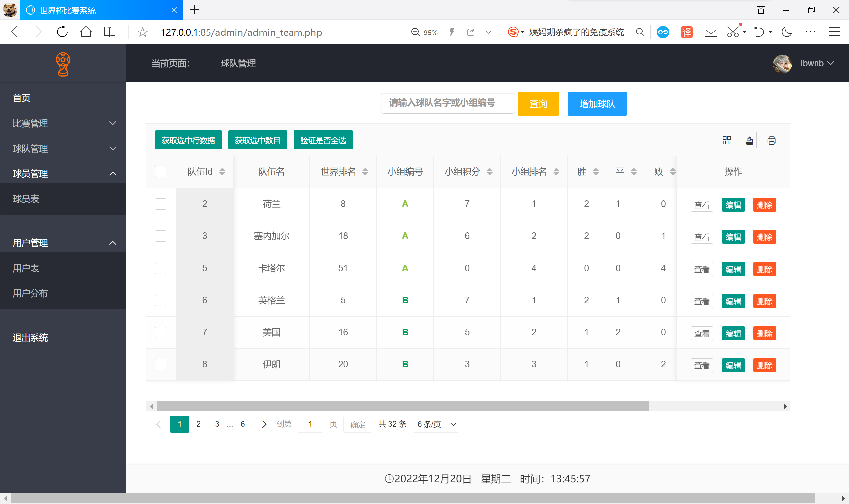This screenshot has width=849, height=504.
Task: Delete the 荷兰 team row
Action: pyautogui.click(x=765, y=205)
